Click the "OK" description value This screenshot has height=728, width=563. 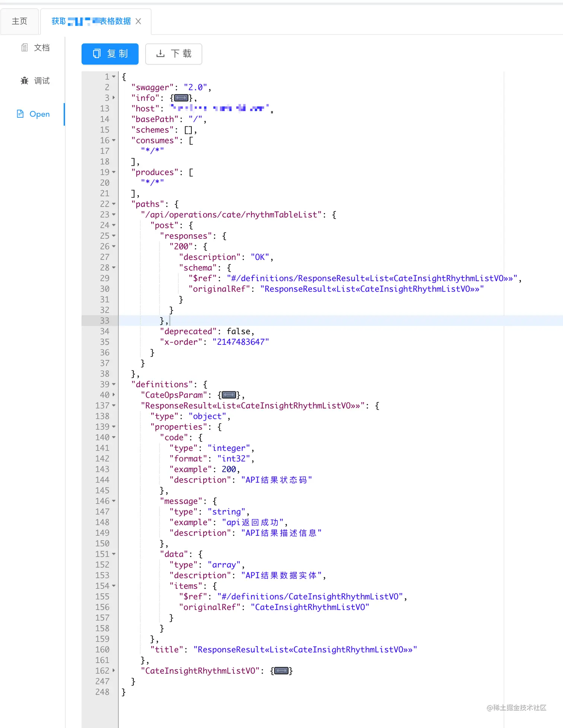[x=260, y=257]
